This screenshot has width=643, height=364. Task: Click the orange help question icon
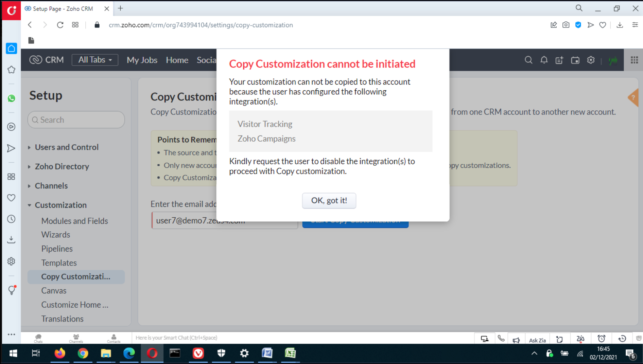tap(633, 98)
